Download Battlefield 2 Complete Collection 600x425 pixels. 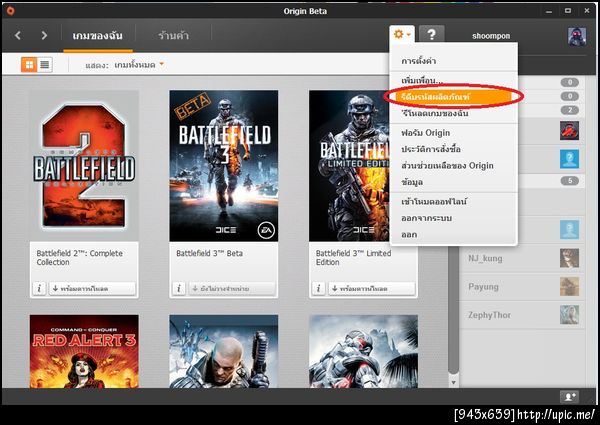pyautogui.click(x=92, y=288)
